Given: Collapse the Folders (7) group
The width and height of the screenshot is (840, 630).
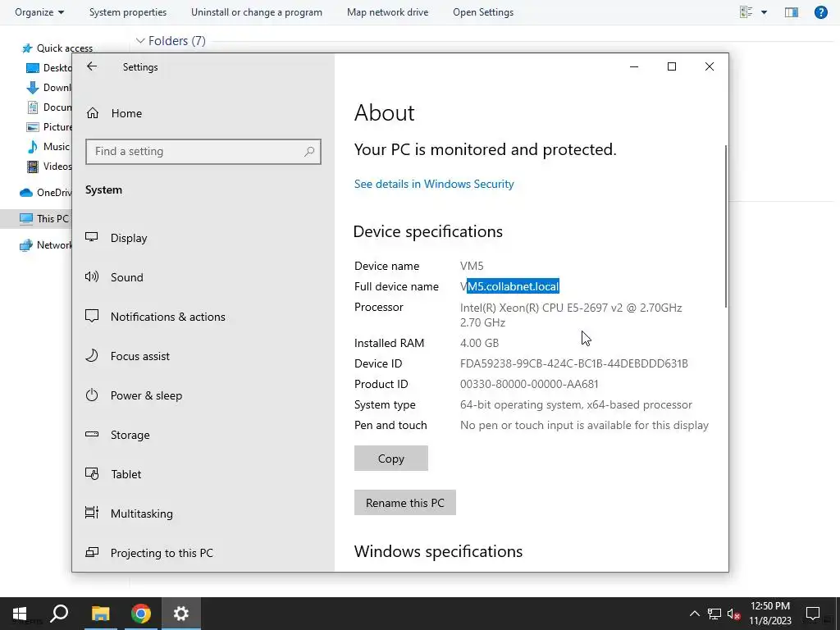Looking at the screenshot, I should (140, 41).
